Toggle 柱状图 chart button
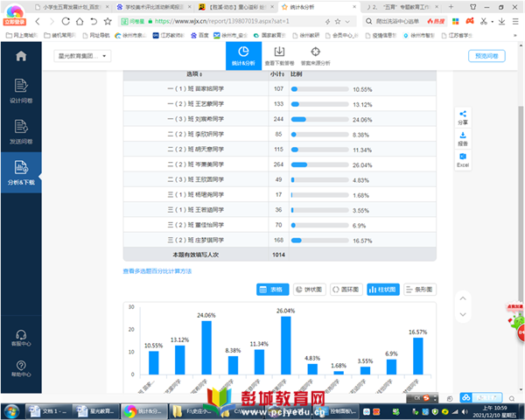Screen dimensions: 525x420 click(x=383, y=290)
